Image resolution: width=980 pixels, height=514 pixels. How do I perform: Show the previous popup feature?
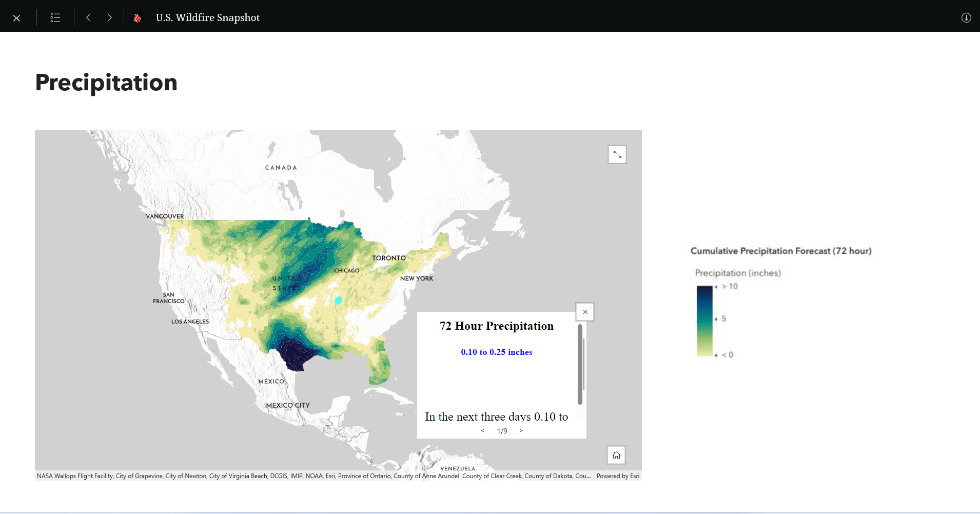(483, 431)
